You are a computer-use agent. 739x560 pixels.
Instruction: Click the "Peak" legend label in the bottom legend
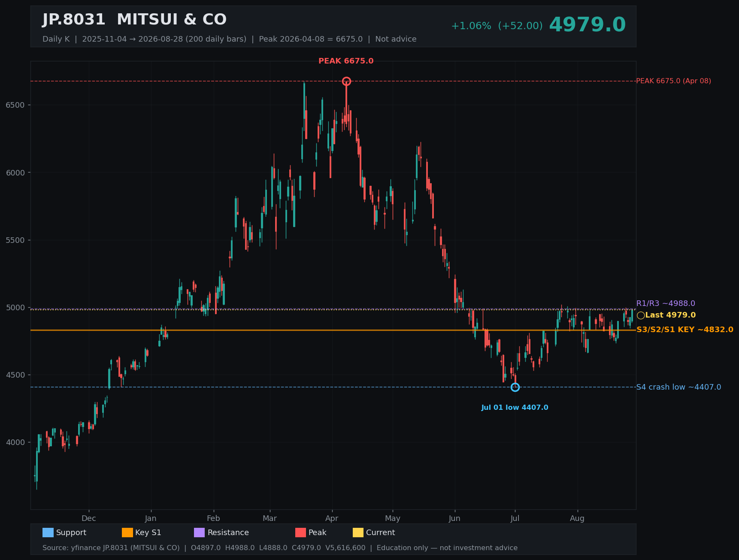(x=318, y=533)
